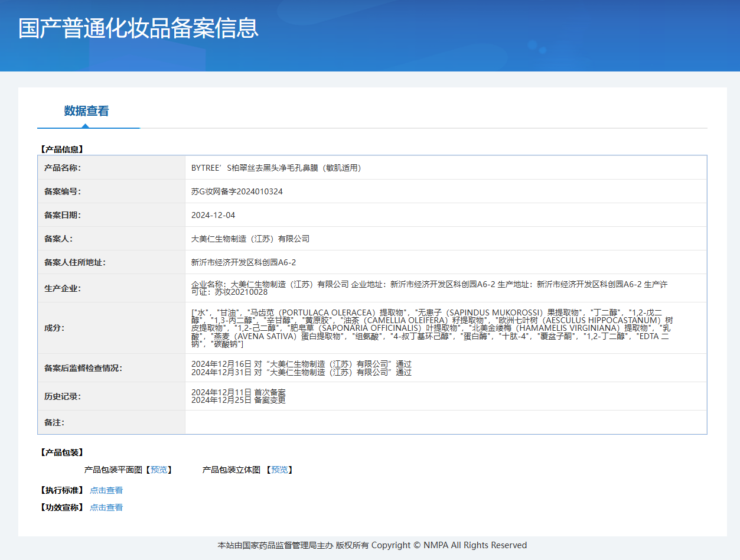The width and height of the screenshot is (740, 560).
Task: Select the 备案编号 value 苏G妆网备字2024010324
Action: 237,191
